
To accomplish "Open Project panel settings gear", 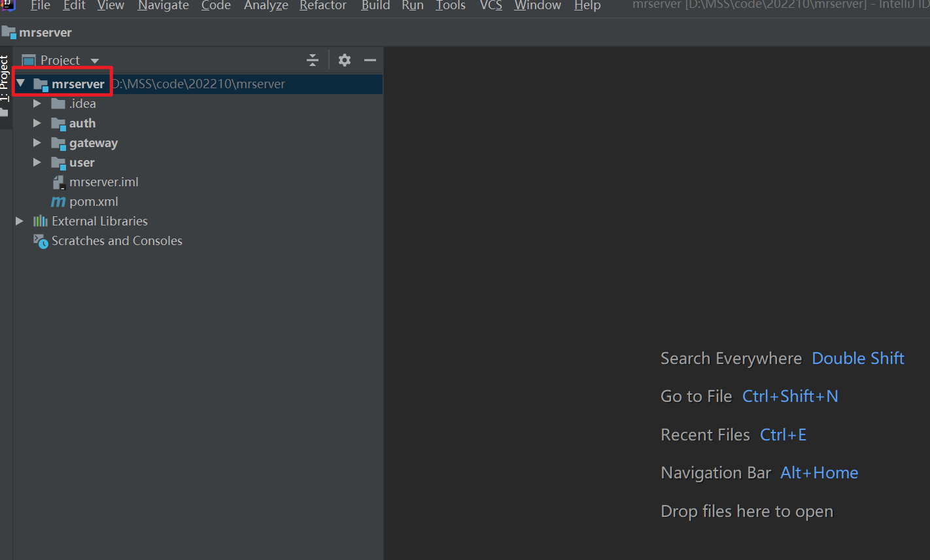I will [x=345, y=60].
